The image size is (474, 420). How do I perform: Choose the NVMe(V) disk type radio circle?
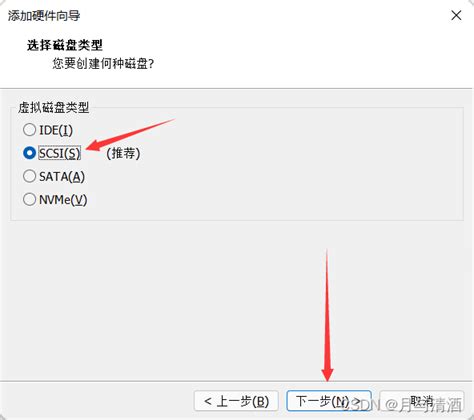tap(29, 199)
